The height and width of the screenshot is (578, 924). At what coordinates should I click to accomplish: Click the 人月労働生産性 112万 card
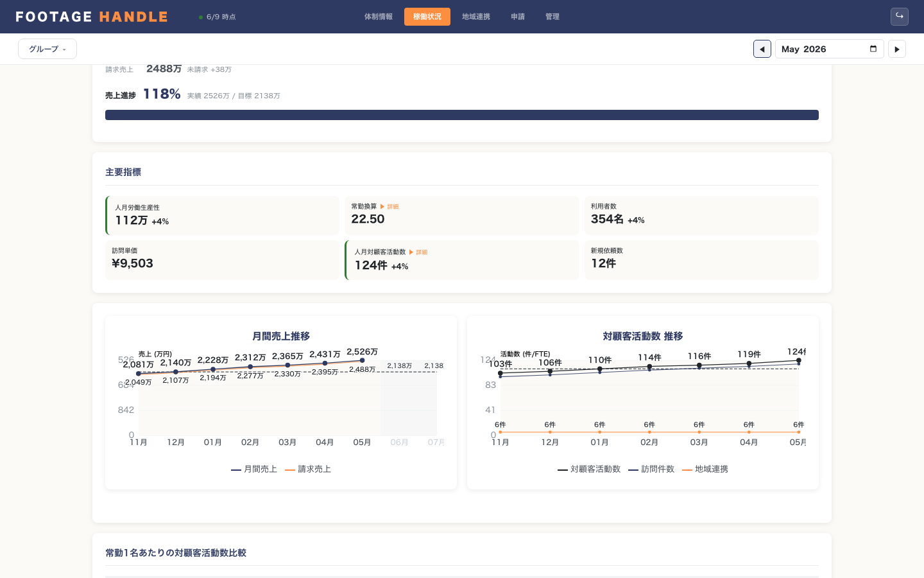click(x=222, y=216)
